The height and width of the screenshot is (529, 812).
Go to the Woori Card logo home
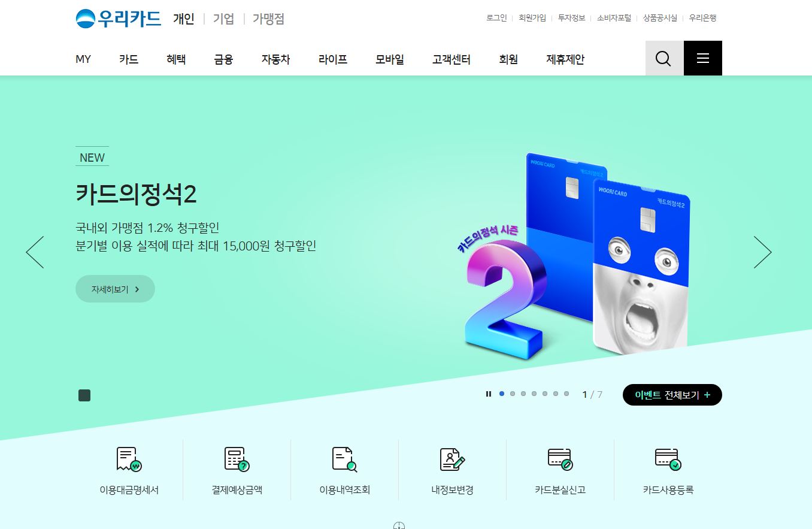tap(119, 19)
